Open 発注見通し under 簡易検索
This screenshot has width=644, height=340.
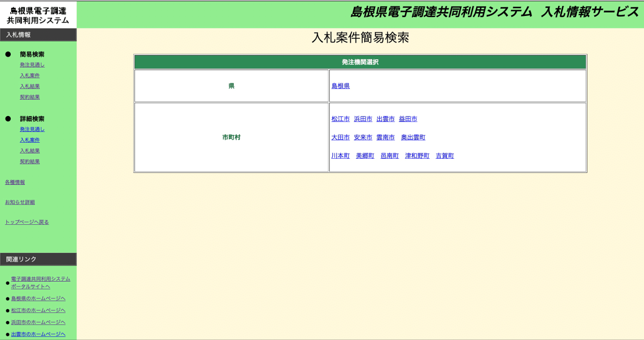point(32,65)
